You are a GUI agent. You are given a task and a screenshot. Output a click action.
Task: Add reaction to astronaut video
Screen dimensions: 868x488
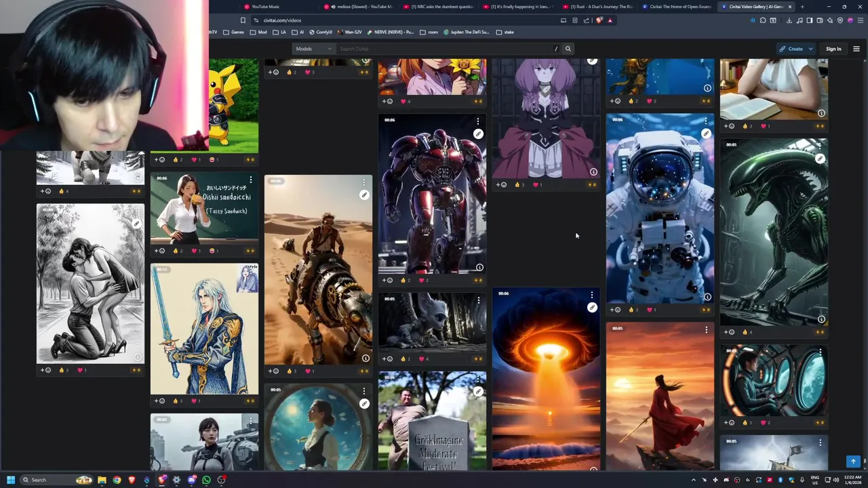[615, 310]
